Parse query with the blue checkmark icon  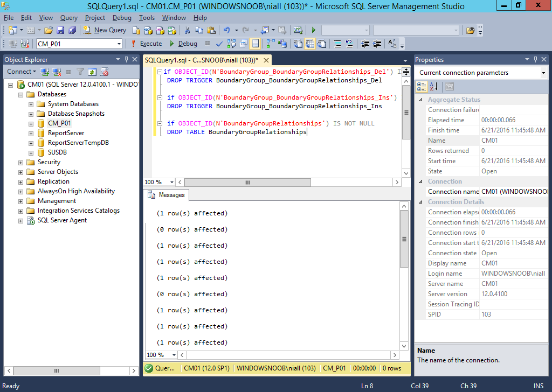coord(219,44)
